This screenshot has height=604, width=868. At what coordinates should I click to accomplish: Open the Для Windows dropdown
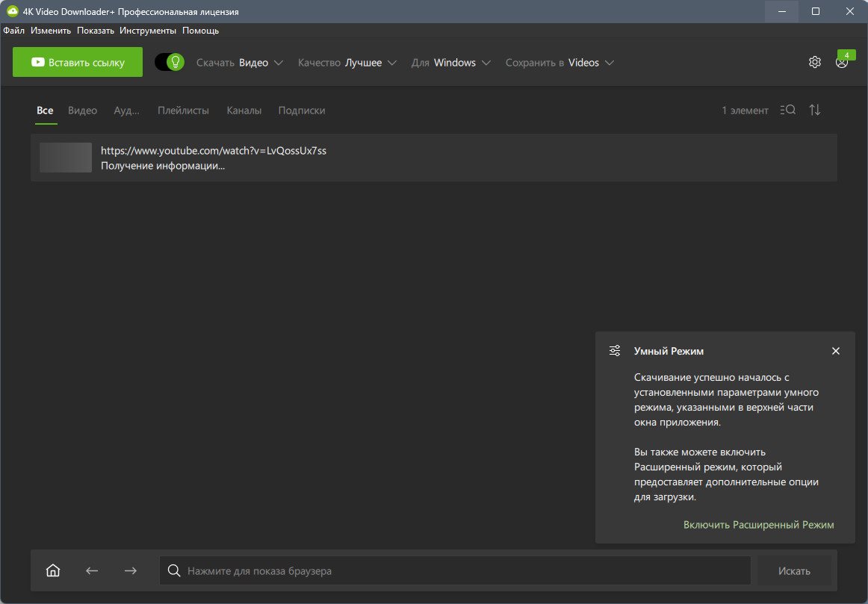450,63
